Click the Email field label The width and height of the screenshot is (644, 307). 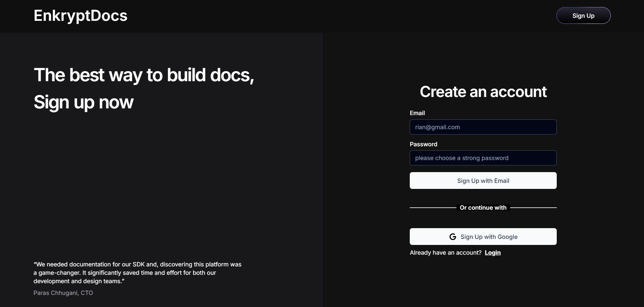[x=417, y=113]
